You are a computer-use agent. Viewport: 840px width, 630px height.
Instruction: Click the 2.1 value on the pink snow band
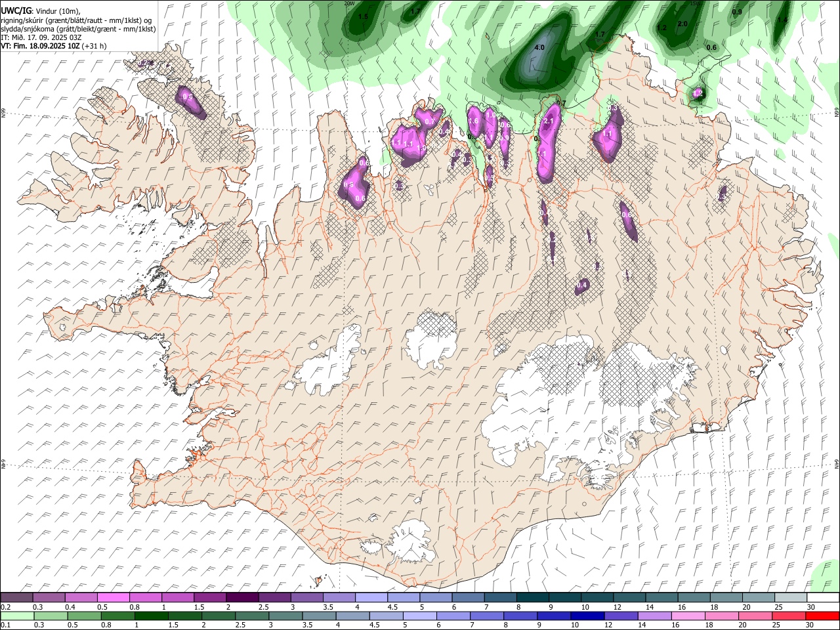click(550, 121)
